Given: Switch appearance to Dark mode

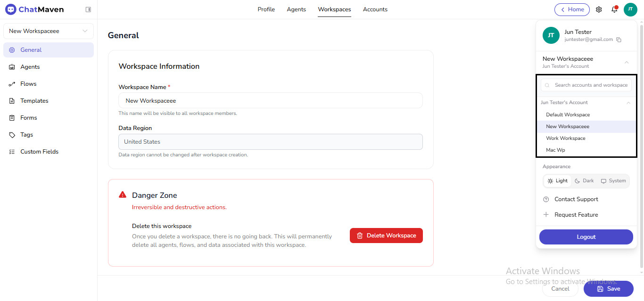Looking at the screenshot, I should point(584,180).
